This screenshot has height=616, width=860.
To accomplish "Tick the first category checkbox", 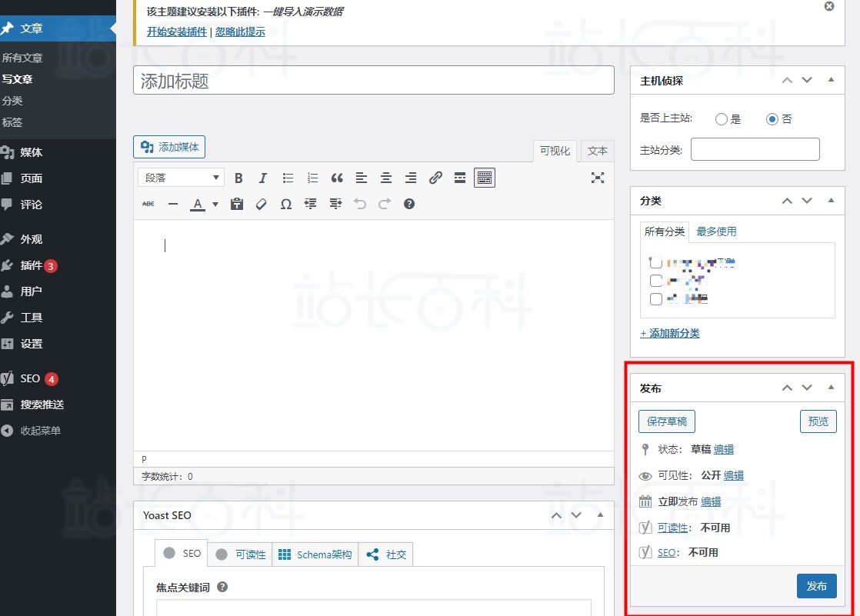I will 655,262.
